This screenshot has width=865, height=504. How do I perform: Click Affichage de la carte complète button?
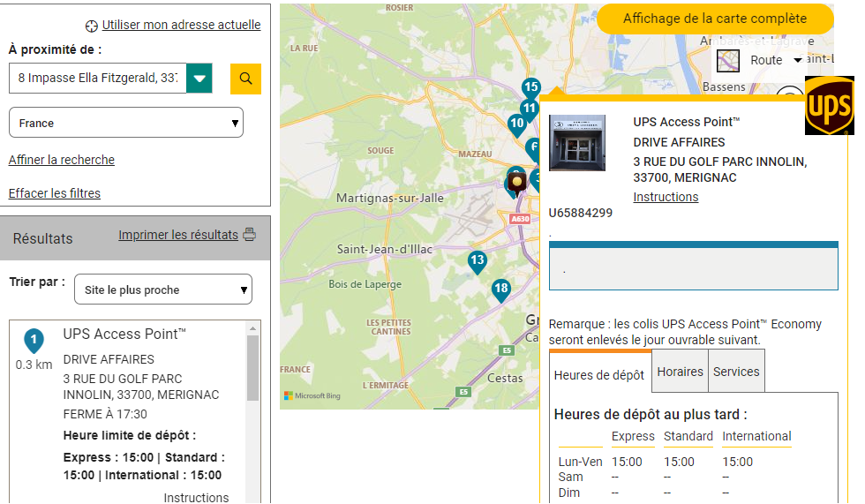click(x=715, y=19)
